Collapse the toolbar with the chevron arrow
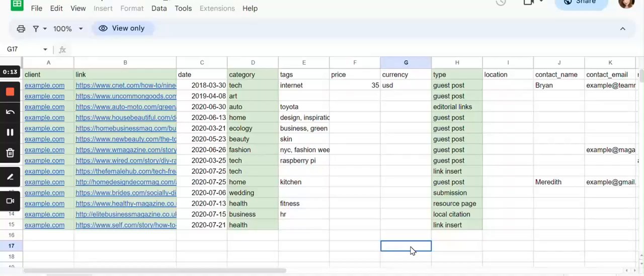Image resolution: width=644 pixels, height=276 pixels. click(x=622, y=29)
